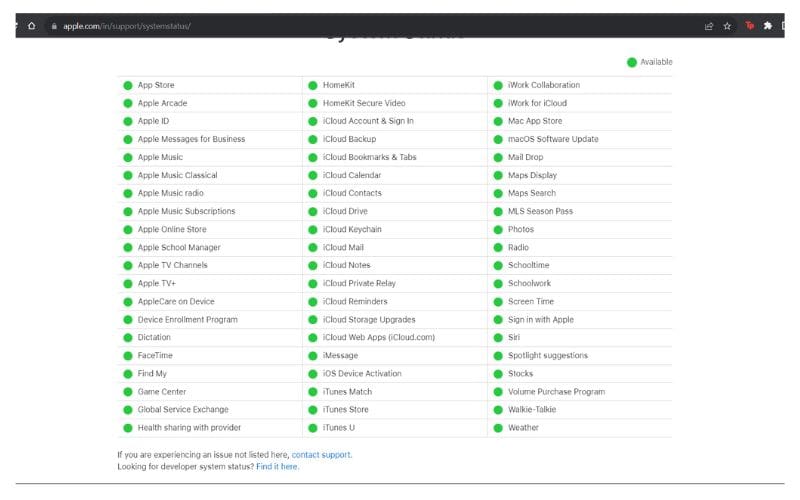
Task: Click the green status dot beside App Store
Action: [127, 85]
